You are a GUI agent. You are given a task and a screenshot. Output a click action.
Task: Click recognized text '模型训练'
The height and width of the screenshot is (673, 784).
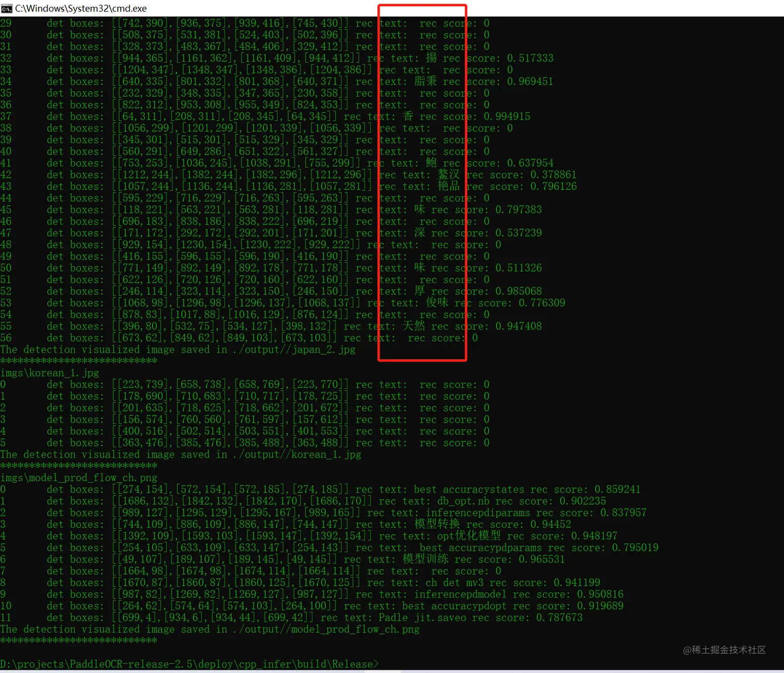pos(426,559)
